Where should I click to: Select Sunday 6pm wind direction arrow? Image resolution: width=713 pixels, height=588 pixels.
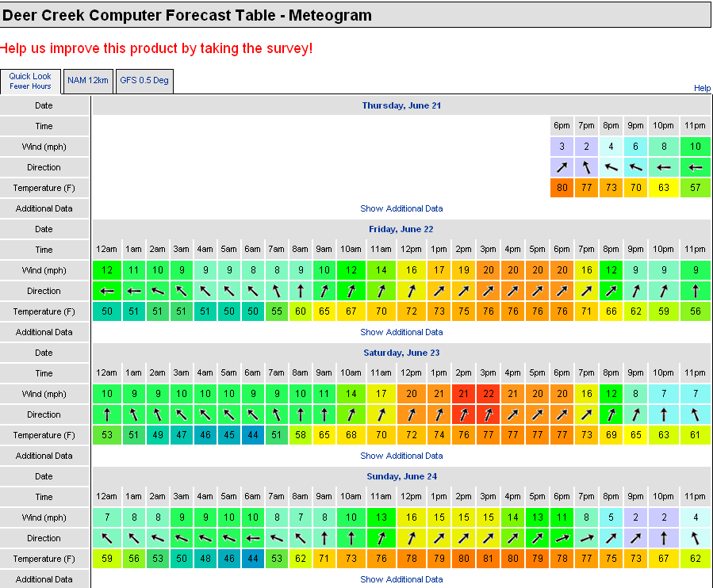pyautogui.click(x=562, y=538)
